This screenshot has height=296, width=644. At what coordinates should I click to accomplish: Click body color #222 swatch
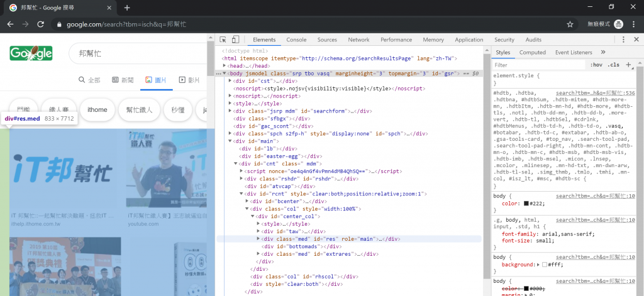click(526, 204)
